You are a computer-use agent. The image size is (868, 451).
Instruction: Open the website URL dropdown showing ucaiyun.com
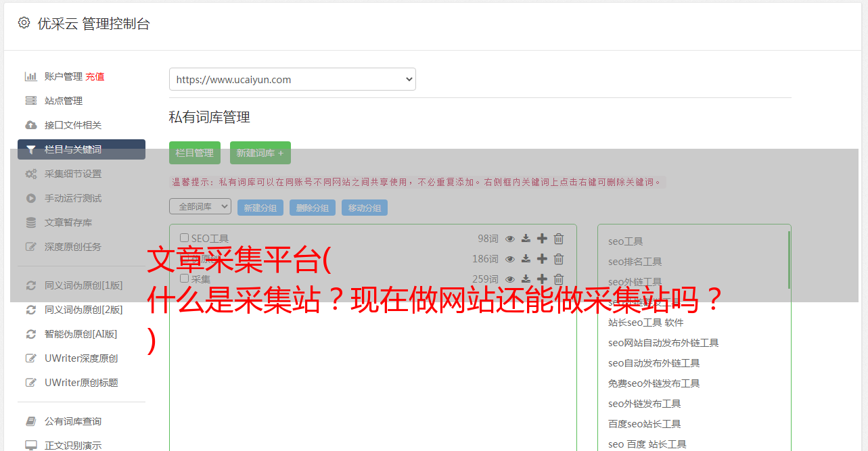(x=292, y=79)
